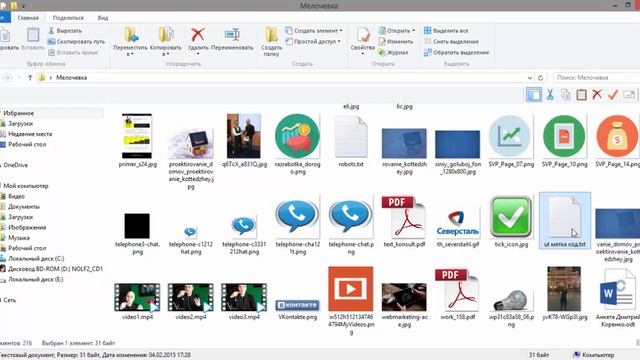Select Видео in the navigation pane

(x=16, y=196)
